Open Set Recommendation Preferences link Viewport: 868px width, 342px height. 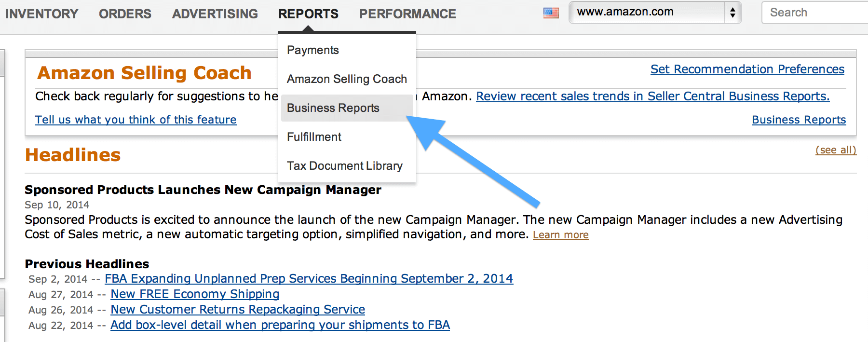point(747,69)
